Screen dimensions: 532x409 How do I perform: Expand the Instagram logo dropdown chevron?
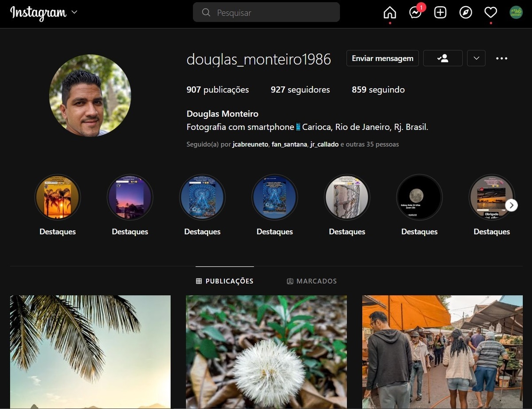(x=74, y=12)
